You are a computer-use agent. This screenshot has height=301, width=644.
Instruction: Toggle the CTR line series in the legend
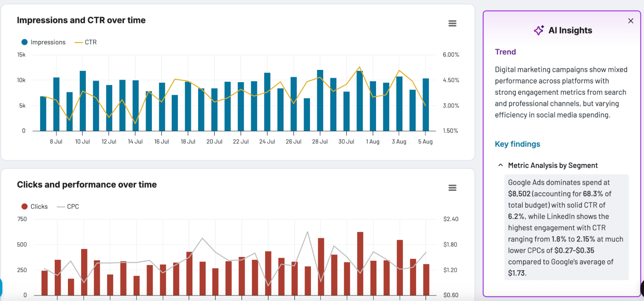90,42
